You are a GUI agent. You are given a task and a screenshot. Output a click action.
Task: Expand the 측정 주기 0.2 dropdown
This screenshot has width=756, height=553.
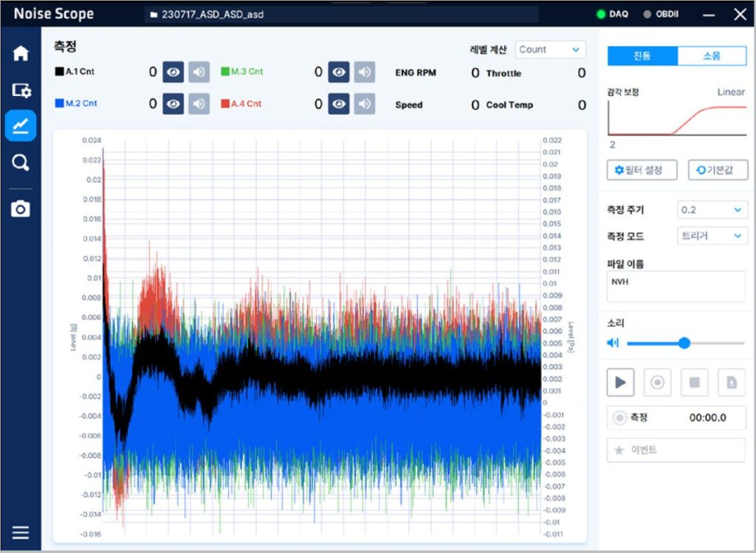point(712,210)
